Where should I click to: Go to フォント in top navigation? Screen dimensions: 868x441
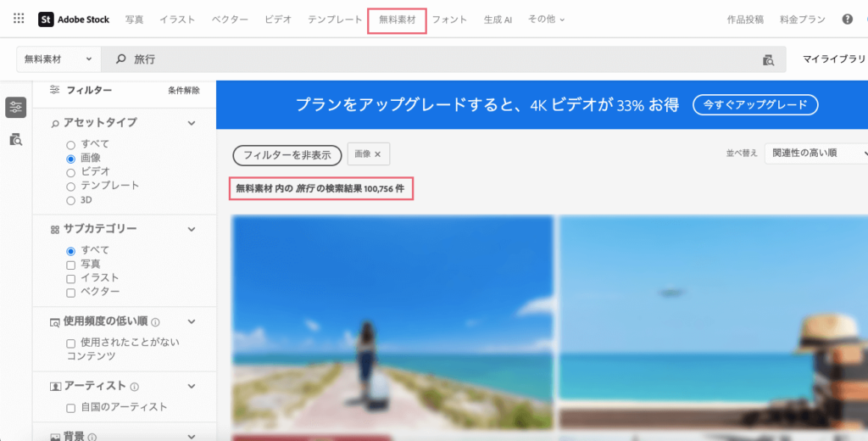[x=449, y=20]
